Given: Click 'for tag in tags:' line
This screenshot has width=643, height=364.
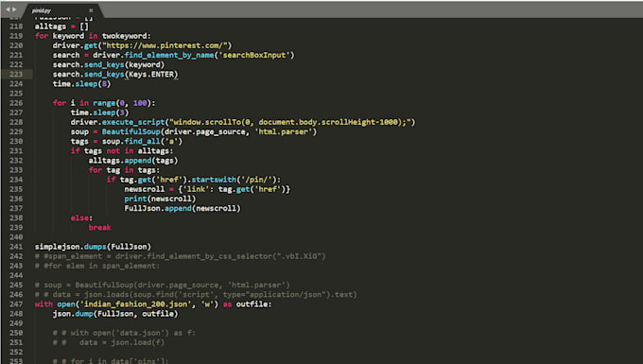Looking at the screenshot, I should [x=124, y=170].
